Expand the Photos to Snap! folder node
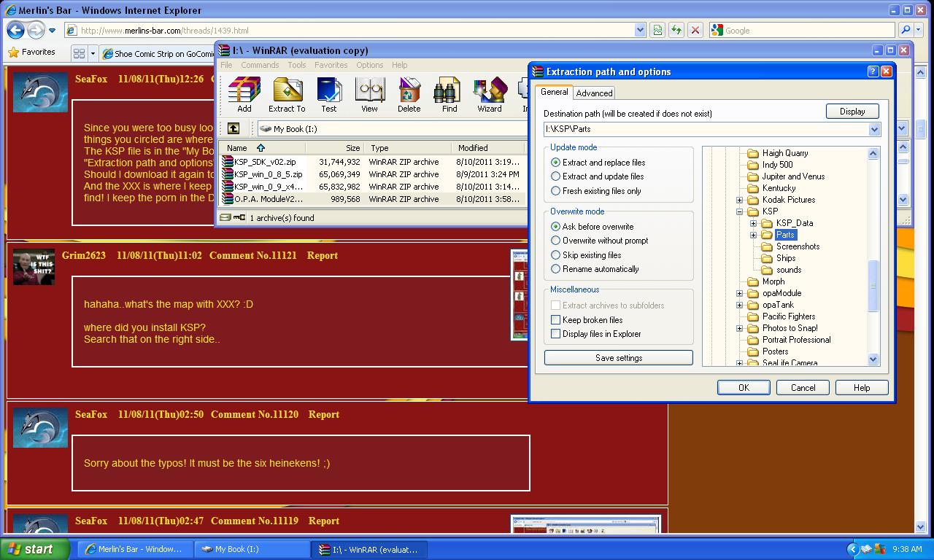The width and height of the screenshot is (934, 560). coord(739,328)
